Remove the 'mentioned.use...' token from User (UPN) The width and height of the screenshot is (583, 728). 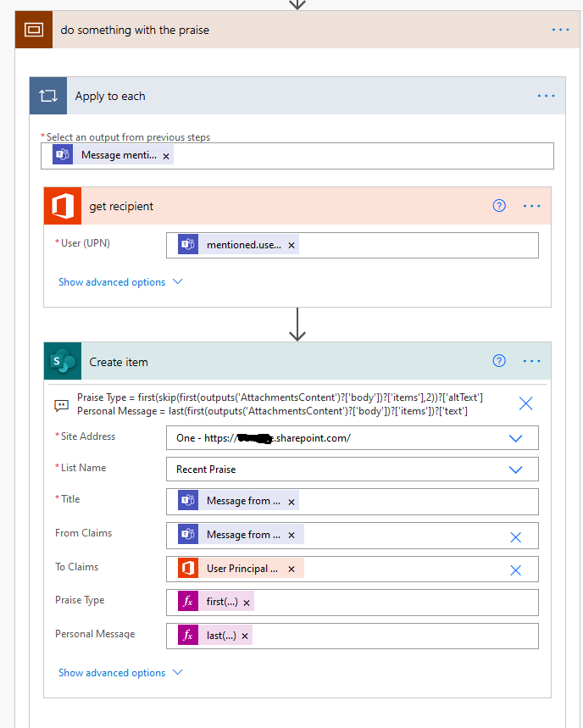[x=291, y=246]
